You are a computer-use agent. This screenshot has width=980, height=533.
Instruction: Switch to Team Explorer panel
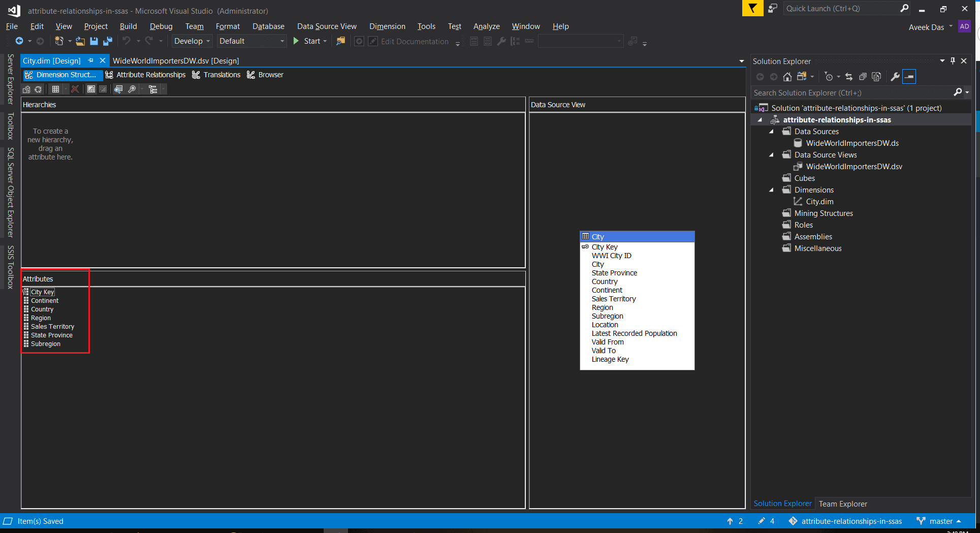[x=842, y=504]
